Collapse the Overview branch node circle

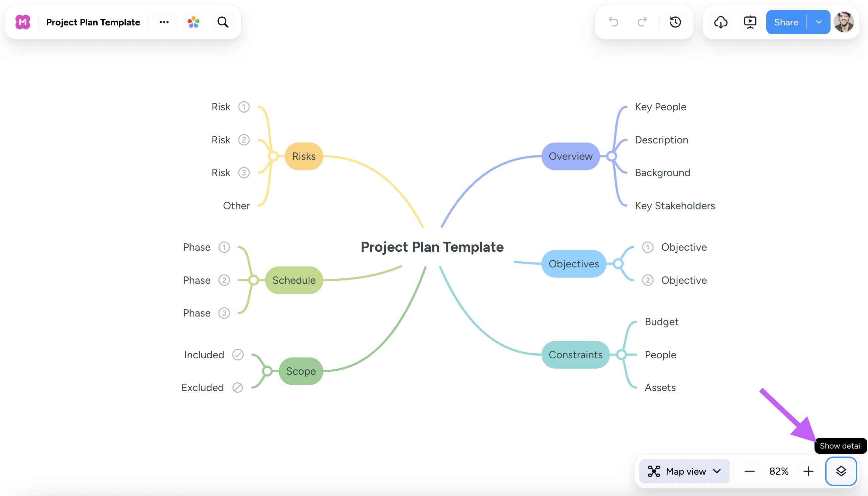612,156
